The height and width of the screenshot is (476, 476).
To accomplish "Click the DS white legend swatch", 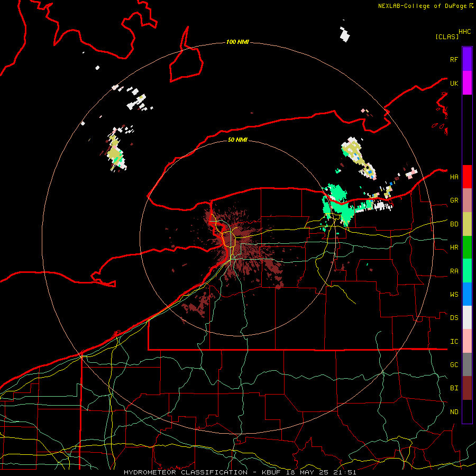I will tap(467, 317).
